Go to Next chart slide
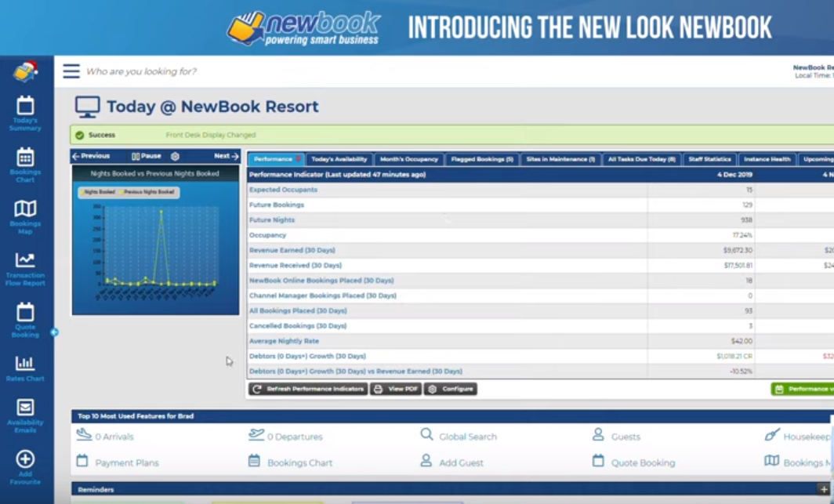Viewport: 834px width, 504px height. (226, 156)
